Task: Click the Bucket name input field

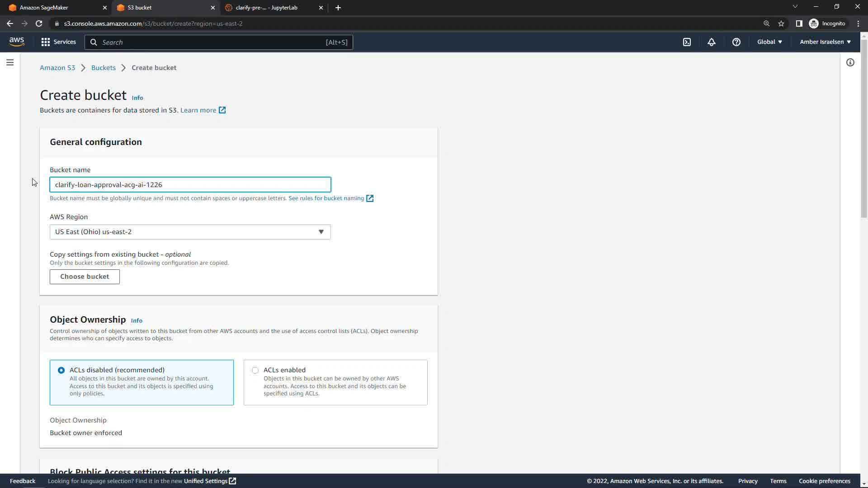Action: [190, 184]
